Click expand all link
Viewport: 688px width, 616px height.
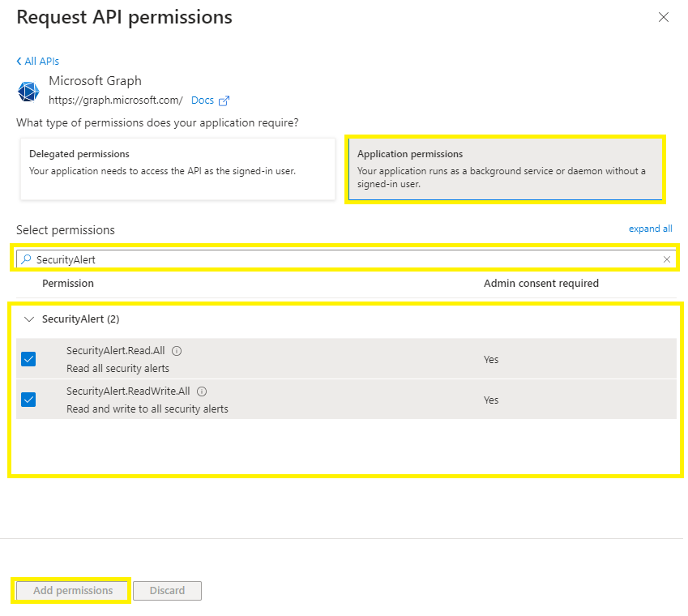650,229
